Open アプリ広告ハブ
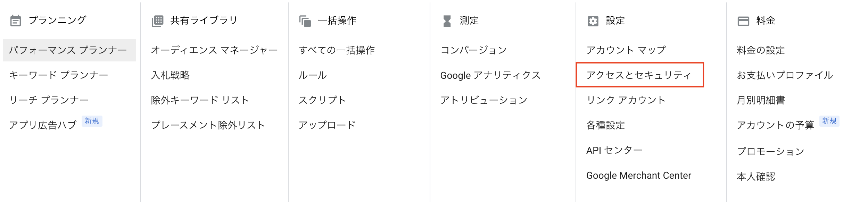868x202 pixels. (43, 125)
